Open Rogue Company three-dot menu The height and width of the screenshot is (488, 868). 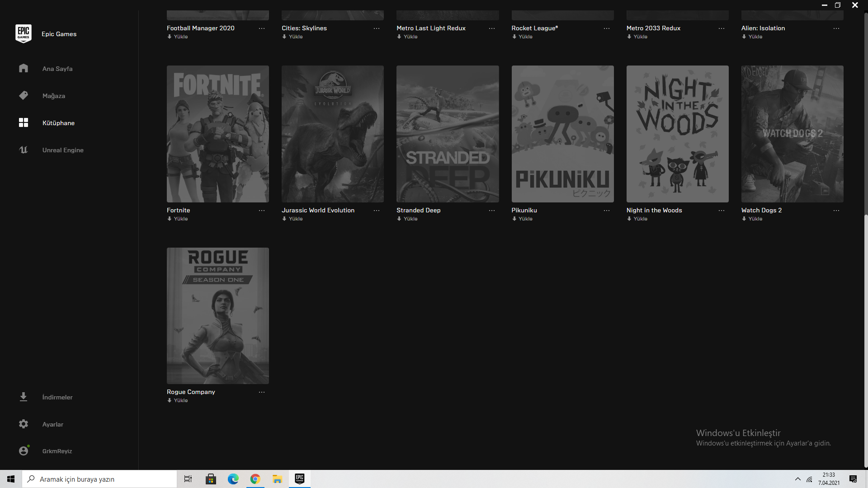click(x=262, y=392)
